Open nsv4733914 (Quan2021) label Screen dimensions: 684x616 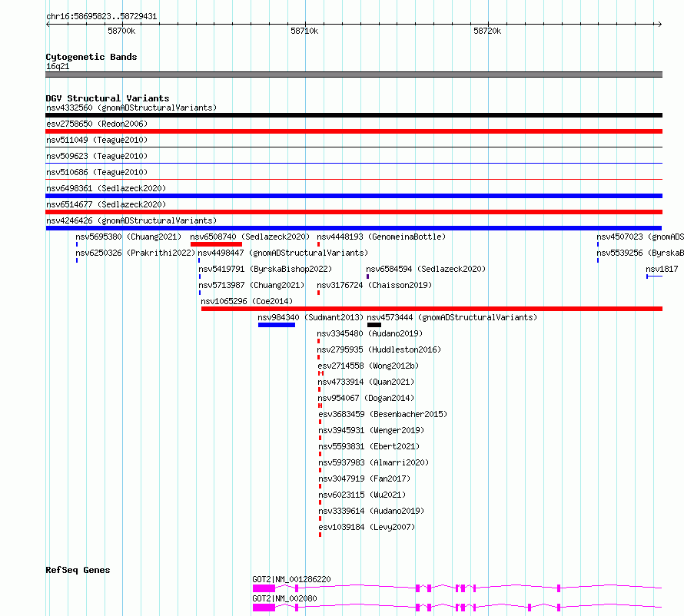pyautogui.click(x=366, y=382)
